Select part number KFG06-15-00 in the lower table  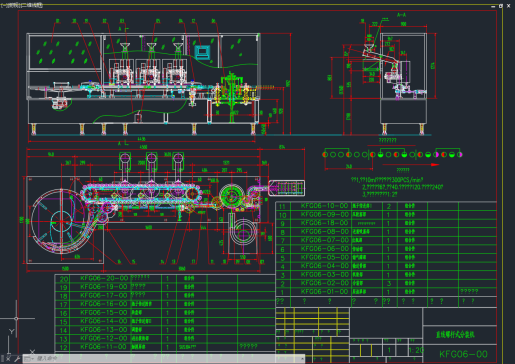[x=104, y=312]
